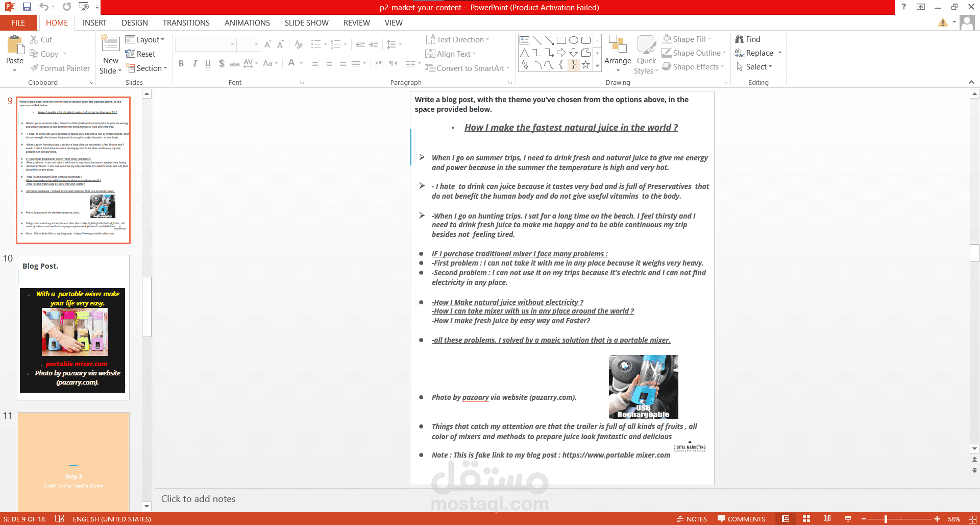Toggle the Comments pane in status bar
The image size is (980, 525).
(741, 519)
